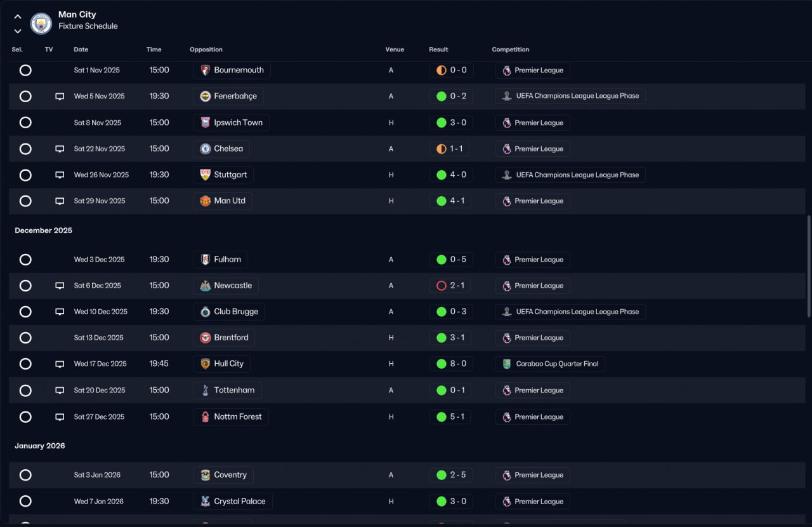The width and height of the screenshot is (812, 527).
Task: Click the vertical scrollbar on fixture list
Action: pos(808,266)
